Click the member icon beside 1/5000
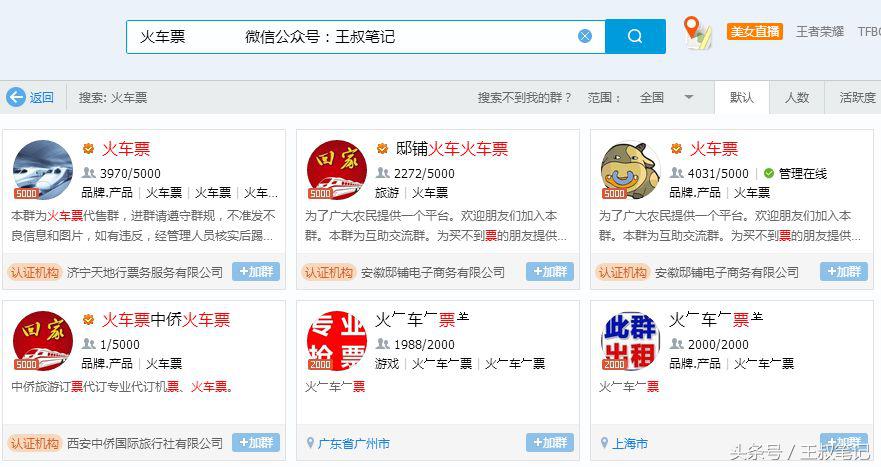The image size is (881, 467). 89,343
